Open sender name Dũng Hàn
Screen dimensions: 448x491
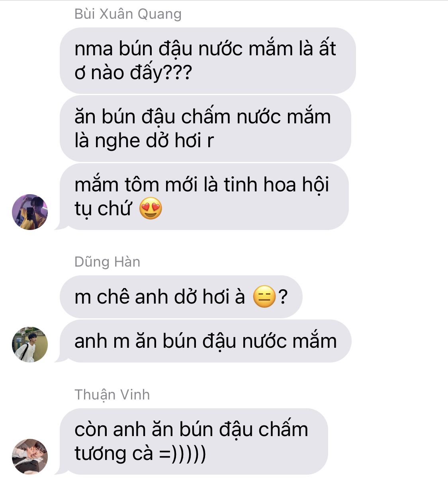(107, 262)
